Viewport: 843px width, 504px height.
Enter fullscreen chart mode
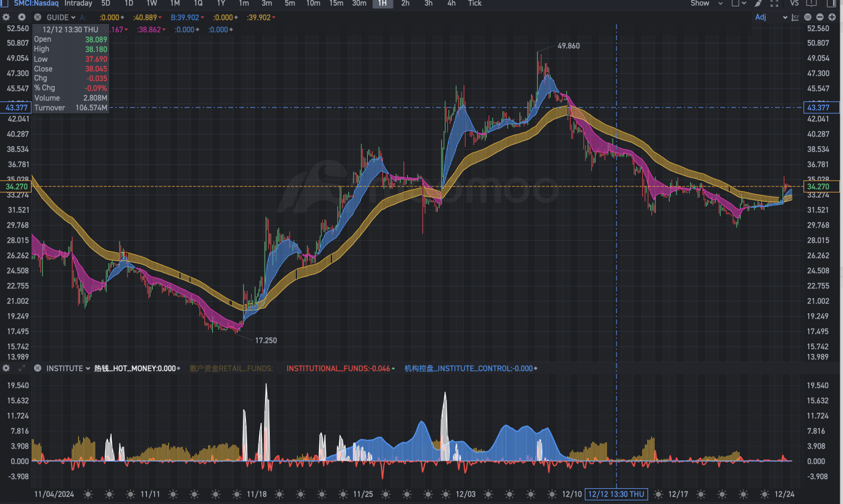coord(775,3)
